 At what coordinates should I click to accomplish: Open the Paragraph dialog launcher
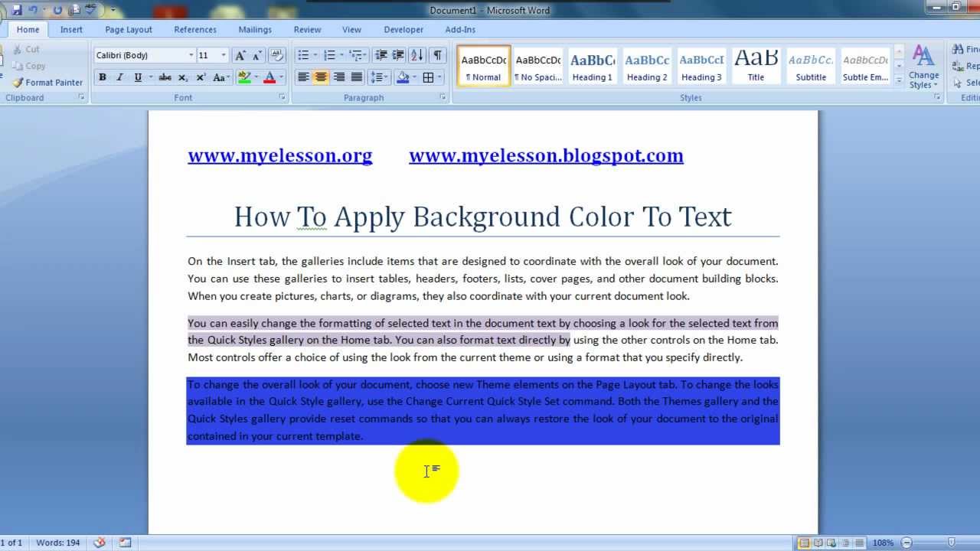point(443,97)
